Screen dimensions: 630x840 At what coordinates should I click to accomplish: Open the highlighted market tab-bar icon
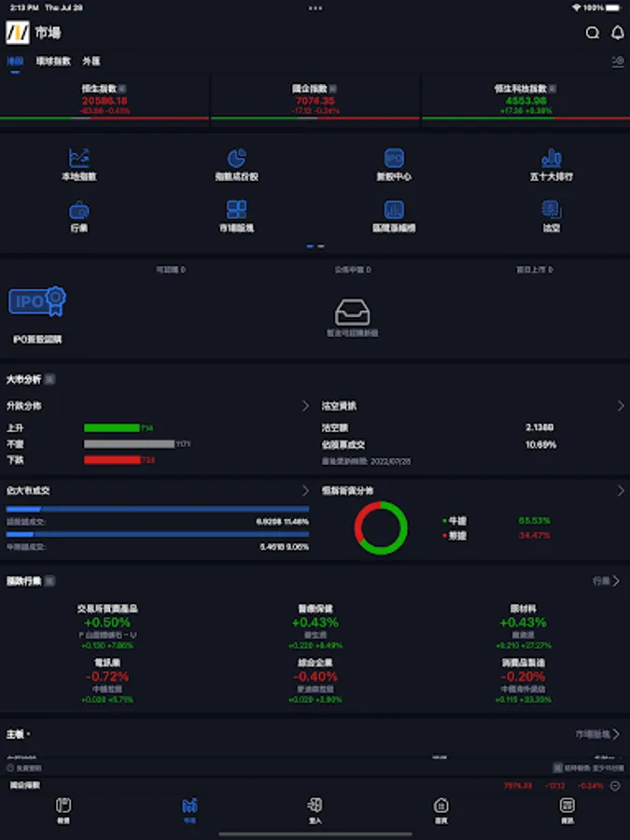(189, 805)
